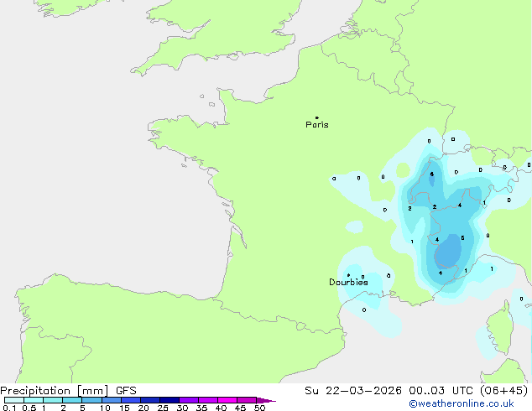Click the '50' legend scale value
Screen dimensions: 532x411
pos(259,408)
